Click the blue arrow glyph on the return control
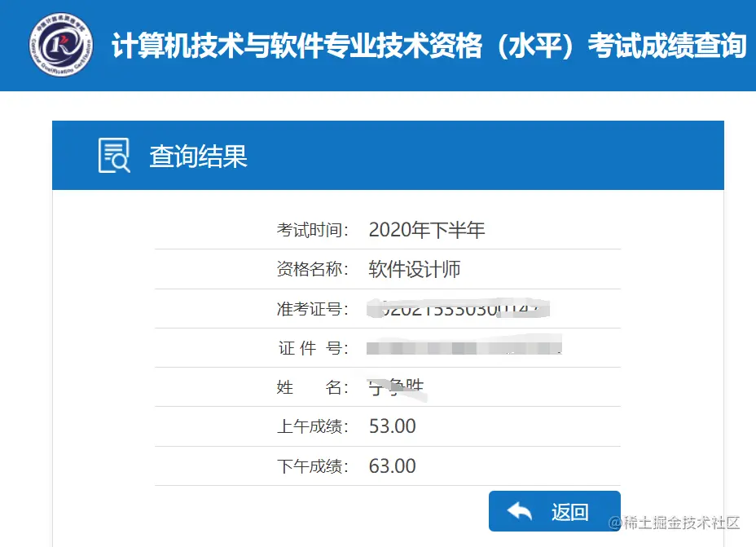The image size is (756, 547). [519, 510]
